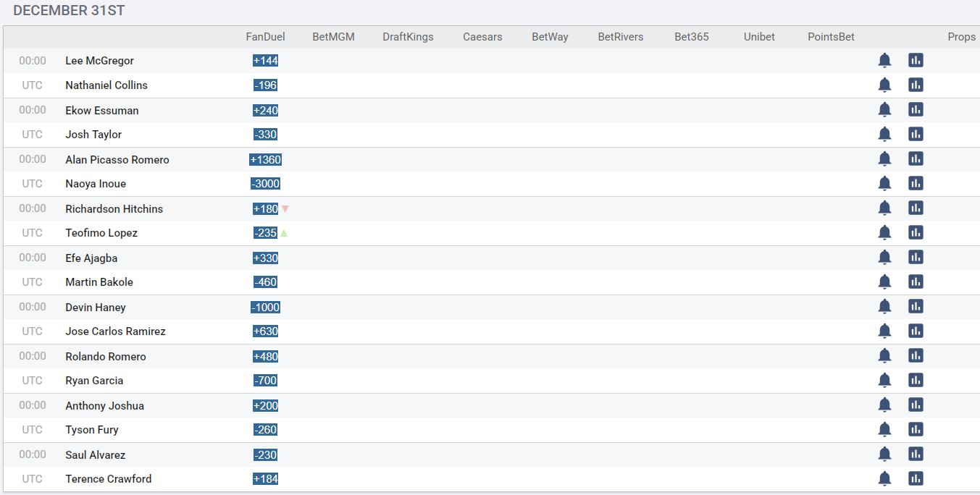Image resolution: width=980 pixels, height=495 pixels.
Task: Click the December 31st date heading
Action: (x=69, y=11)
